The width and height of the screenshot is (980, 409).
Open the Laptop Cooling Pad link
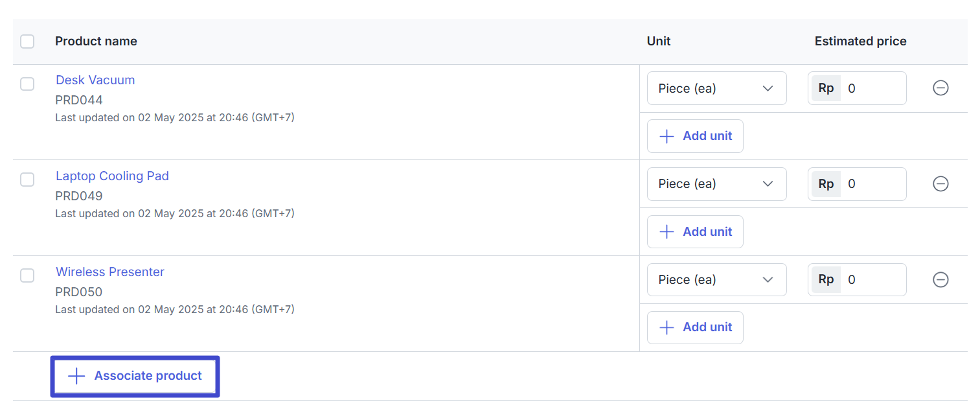click(112, 176)
